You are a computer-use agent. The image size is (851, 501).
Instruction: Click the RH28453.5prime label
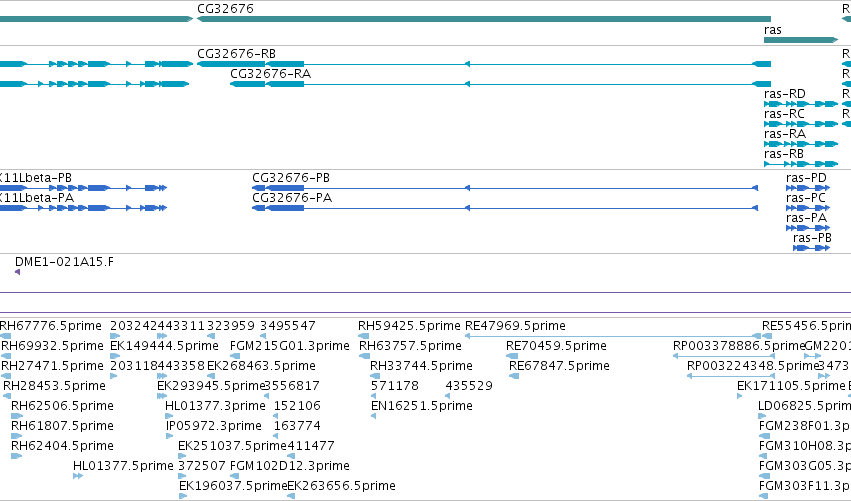[x=54, y=386]
